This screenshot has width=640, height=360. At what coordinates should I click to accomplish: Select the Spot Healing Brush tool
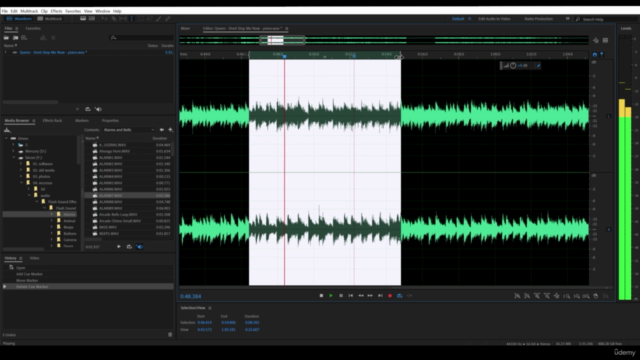(167, 19)
